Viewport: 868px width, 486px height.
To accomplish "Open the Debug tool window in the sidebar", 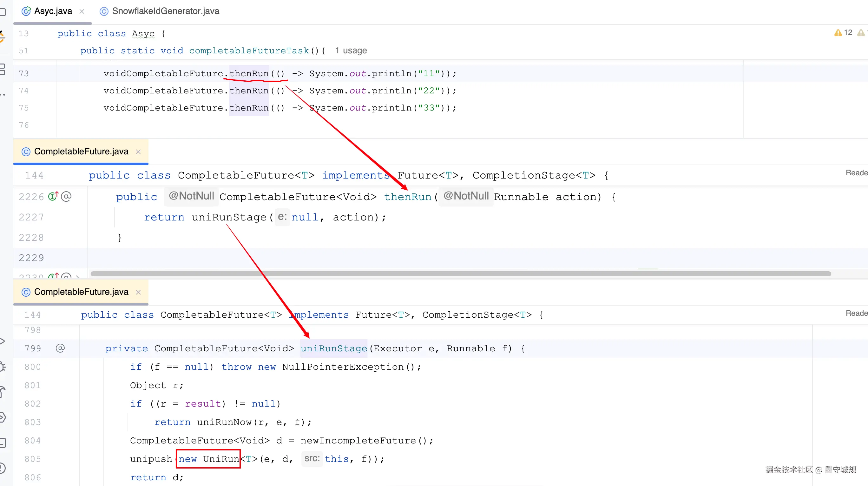I will click(x=2, y=367).
